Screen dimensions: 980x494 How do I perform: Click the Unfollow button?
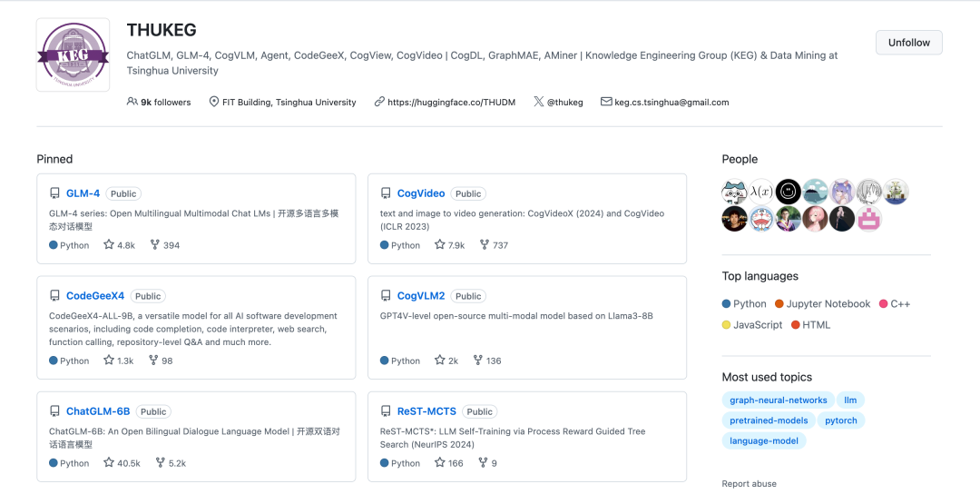click(x=908, y=43)
